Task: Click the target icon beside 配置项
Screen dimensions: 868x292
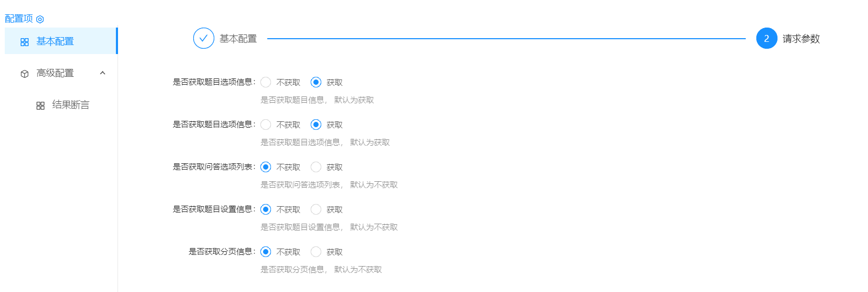Action: (x=40, y=19)
